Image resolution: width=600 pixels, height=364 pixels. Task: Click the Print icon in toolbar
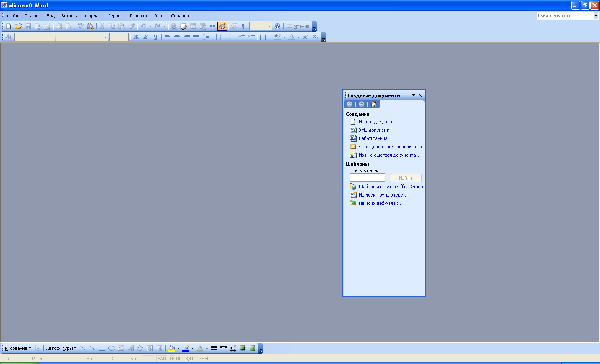59,26
